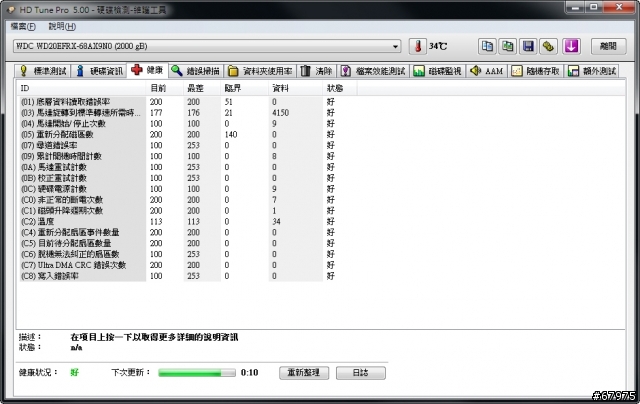This screenshot has height=404, width=640.
Task: Click the 0:10 countdown timer text
Action: [x=249, y=373]
